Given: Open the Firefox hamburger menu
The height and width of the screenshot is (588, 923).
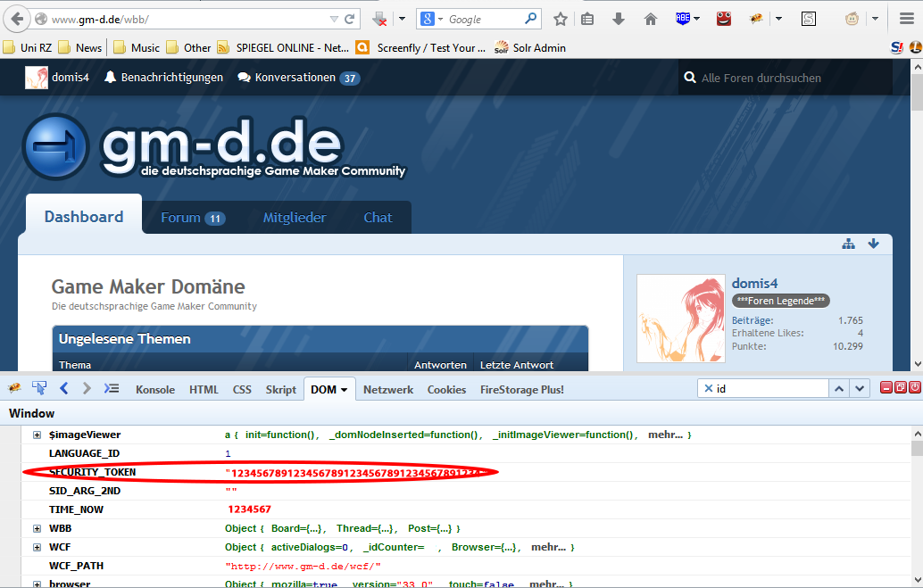Looking at the screenshot, I should click(906, 19).
